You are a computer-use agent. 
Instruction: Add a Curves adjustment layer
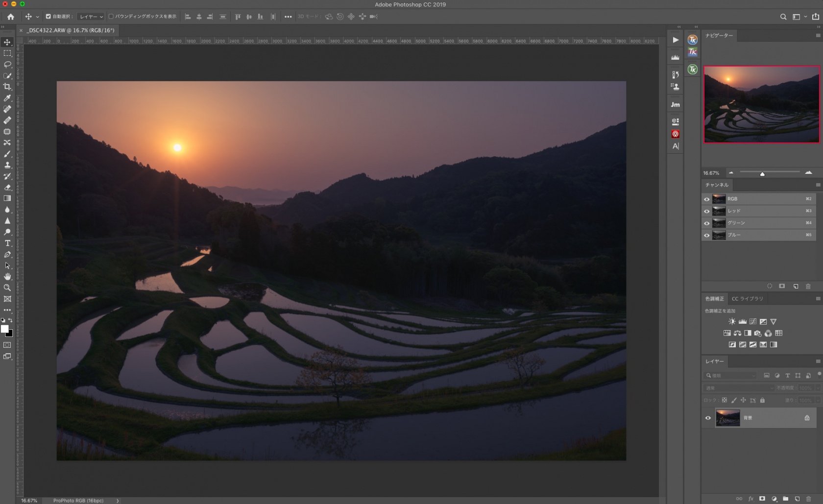pyautogui.click(x=753, y=321)
